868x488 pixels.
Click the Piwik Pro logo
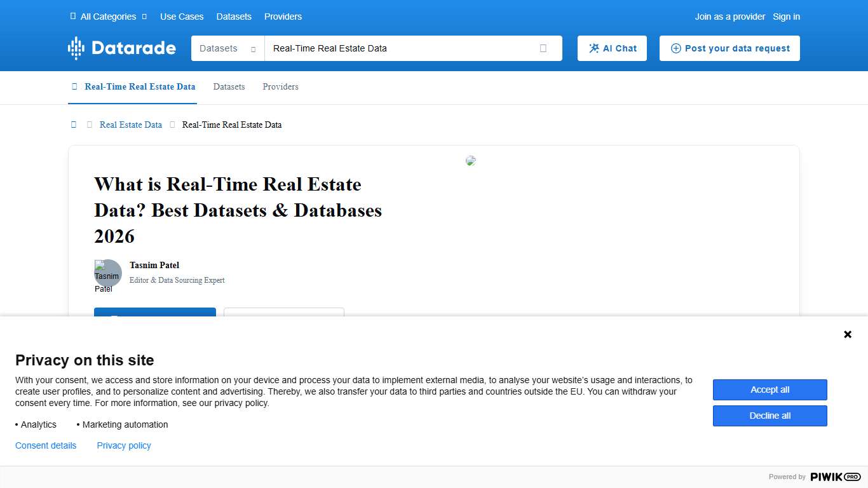click(834, 477)
